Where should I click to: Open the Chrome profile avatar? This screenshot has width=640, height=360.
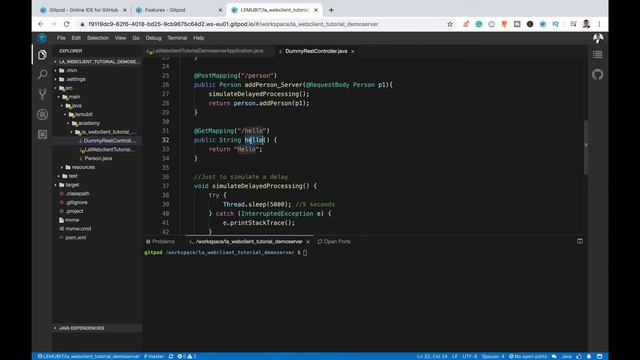(x=587, y=24)
